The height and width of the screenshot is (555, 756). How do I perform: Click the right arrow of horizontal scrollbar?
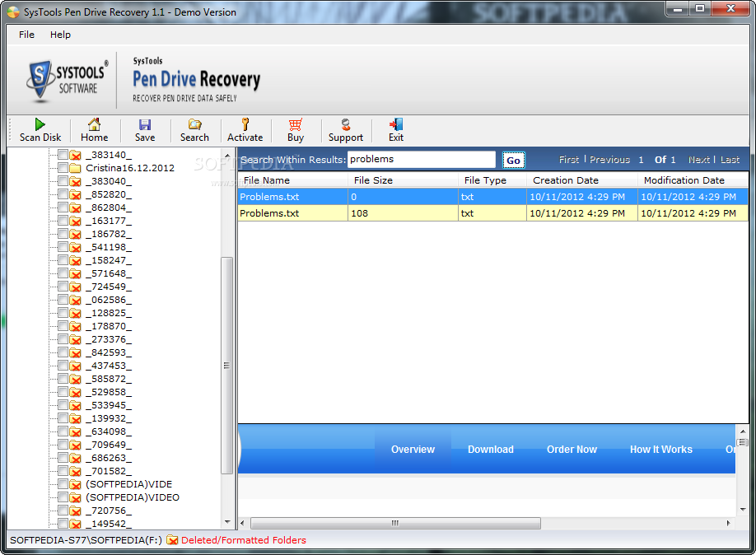coord(729,523)
